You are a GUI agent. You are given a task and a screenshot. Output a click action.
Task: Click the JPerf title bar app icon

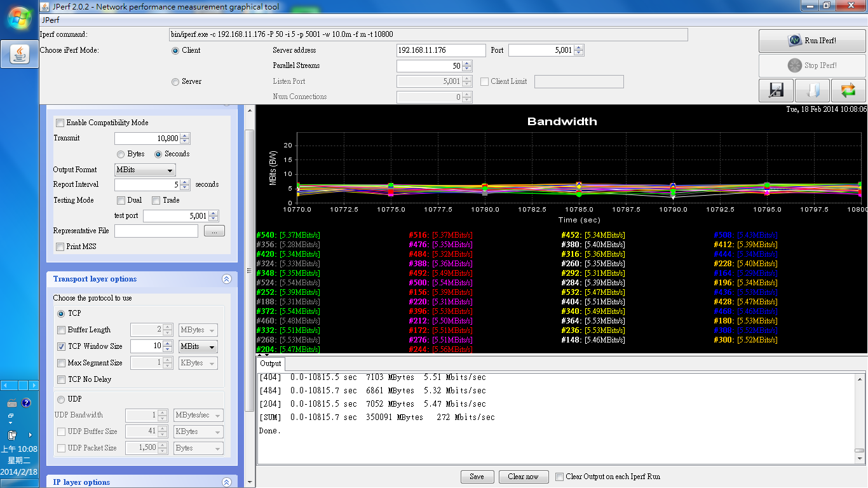(43, 7)
